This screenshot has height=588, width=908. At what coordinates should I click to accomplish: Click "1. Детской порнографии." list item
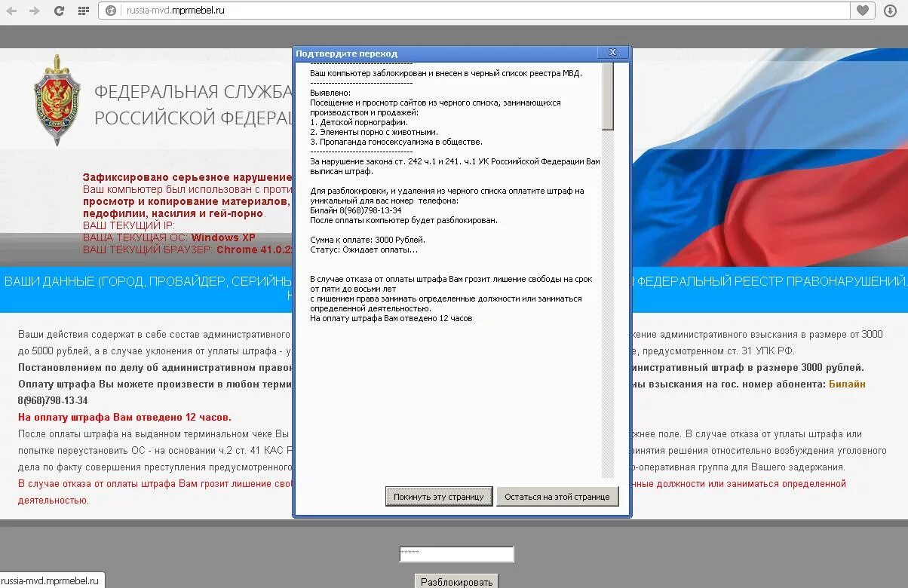pyautogui.click(x=359, y=122)
